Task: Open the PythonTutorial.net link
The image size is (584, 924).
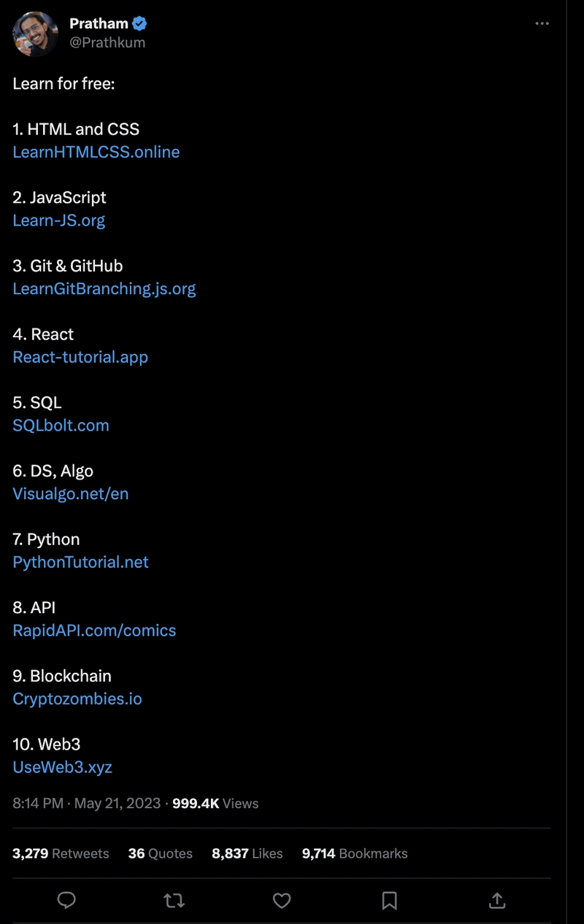Action: coord(80,562)
